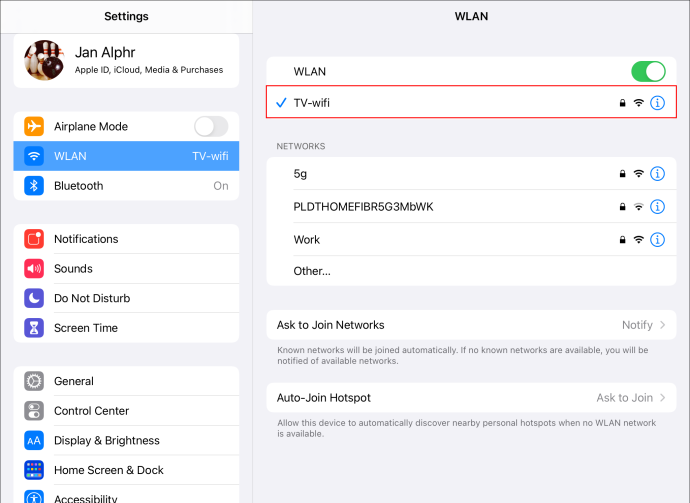Open info for the TV-wifi network

[657, 103]
